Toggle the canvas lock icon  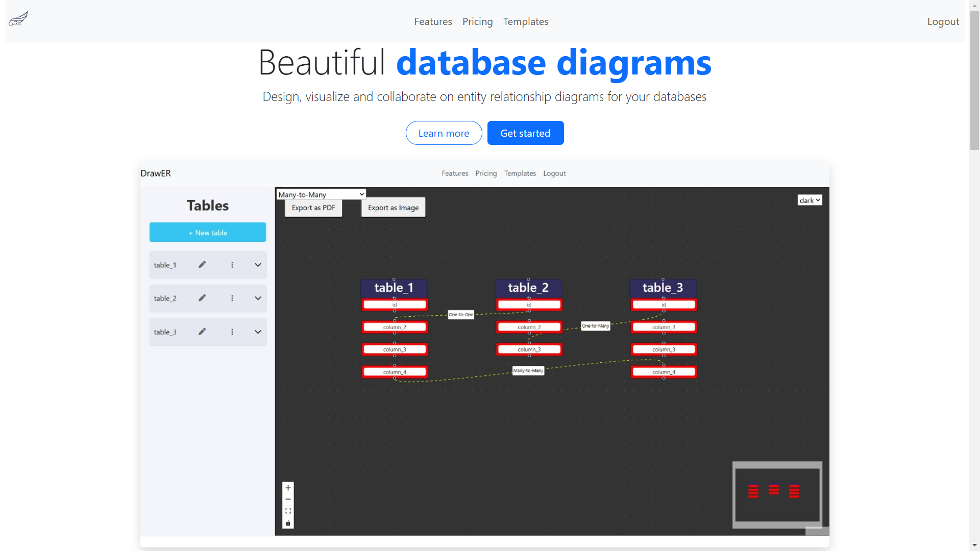coord(288,523)
